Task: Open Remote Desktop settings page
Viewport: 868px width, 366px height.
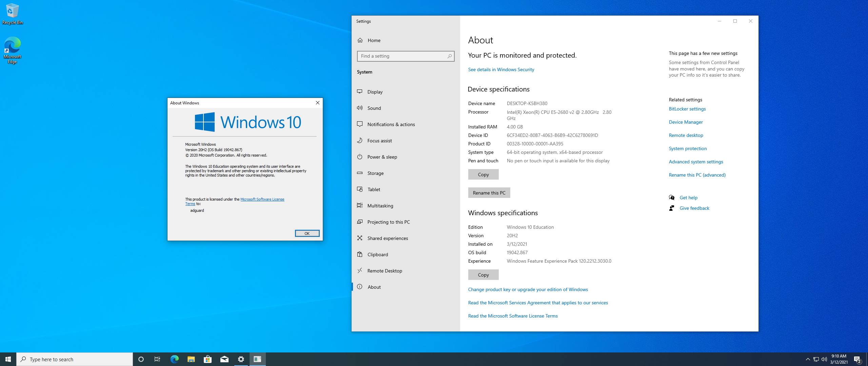Action: click(x=406, y=271)
